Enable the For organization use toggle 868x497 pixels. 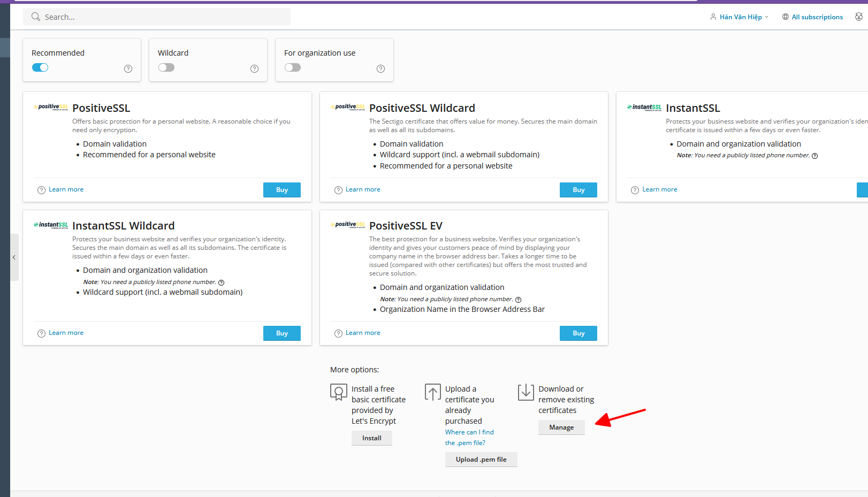[x=293, y=67]
